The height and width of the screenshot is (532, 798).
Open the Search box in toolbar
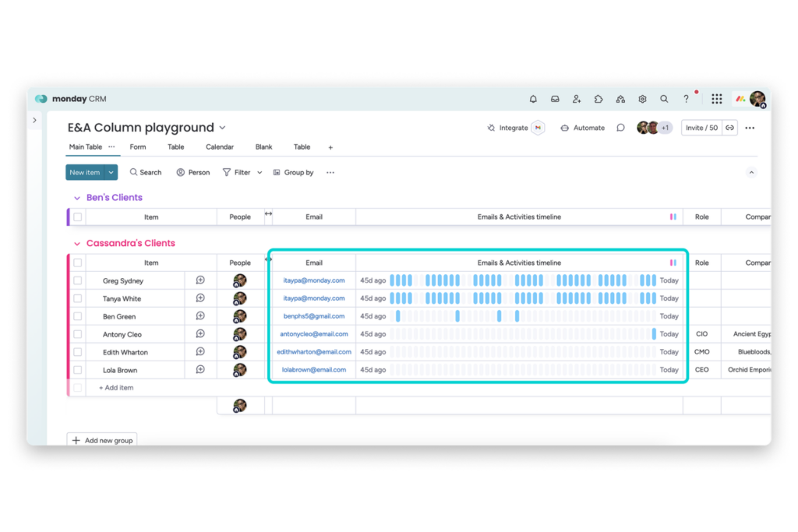click(x=146, y=172)
